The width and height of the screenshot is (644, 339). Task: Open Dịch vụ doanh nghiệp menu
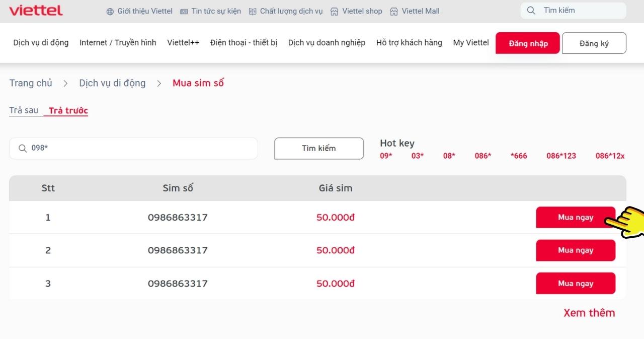tap(327, 43)
